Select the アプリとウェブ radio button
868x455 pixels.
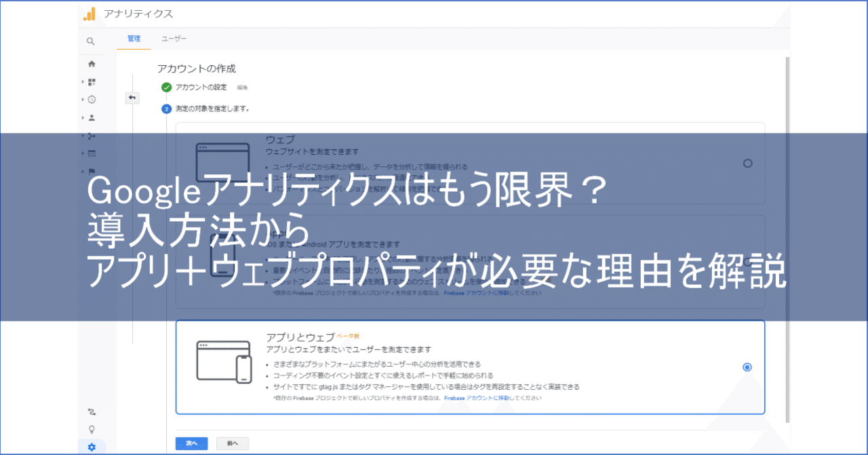coord(747,367)
